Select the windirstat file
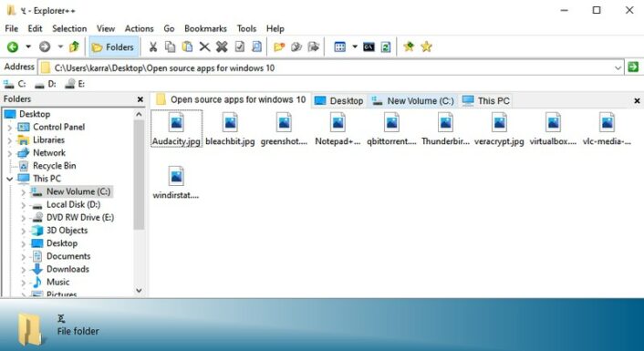This screenshot has width=644, height=351. (176, 182)
